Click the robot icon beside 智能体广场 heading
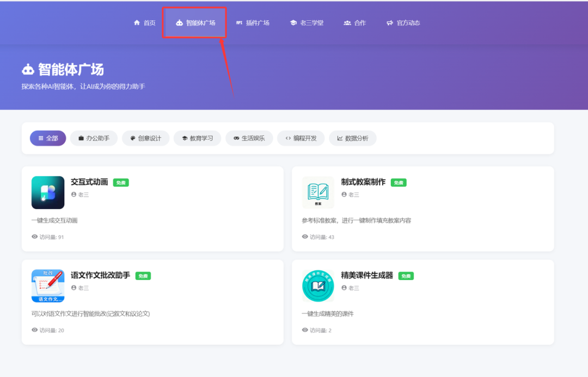This screenshot has height=377, width=588. (28, 69)
